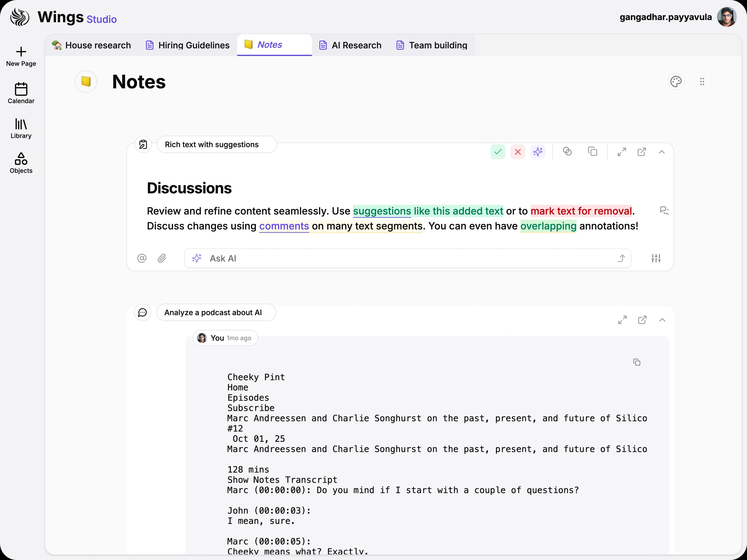Attach a file with the paperclip icon

[162, 258]
